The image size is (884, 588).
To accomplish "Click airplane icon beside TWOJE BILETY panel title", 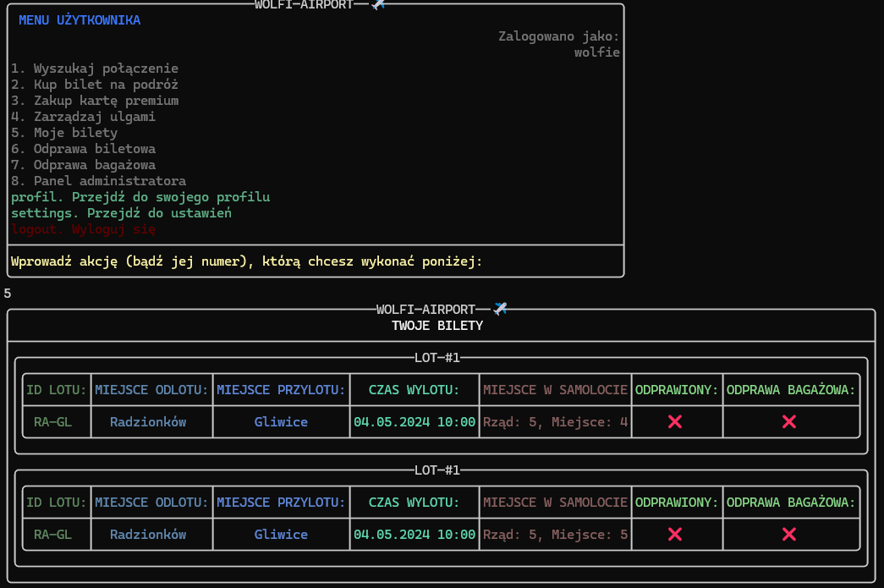I will (x=500, y=308).
